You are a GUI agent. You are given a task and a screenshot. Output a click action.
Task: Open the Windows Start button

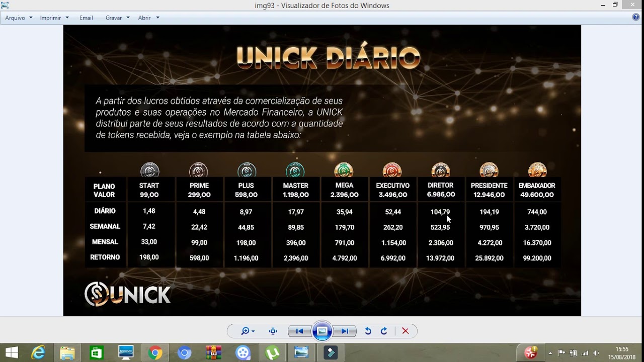[x=12, y=352]
